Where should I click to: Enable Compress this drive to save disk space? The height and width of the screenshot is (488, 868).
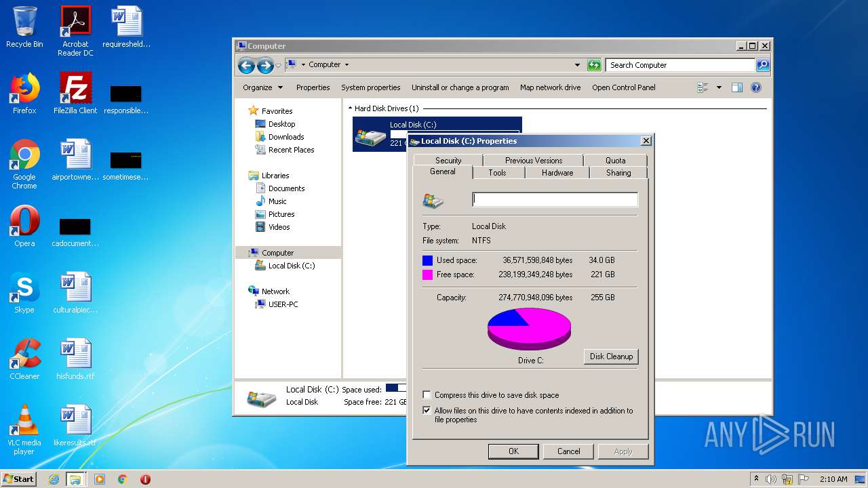coord(427,395)
